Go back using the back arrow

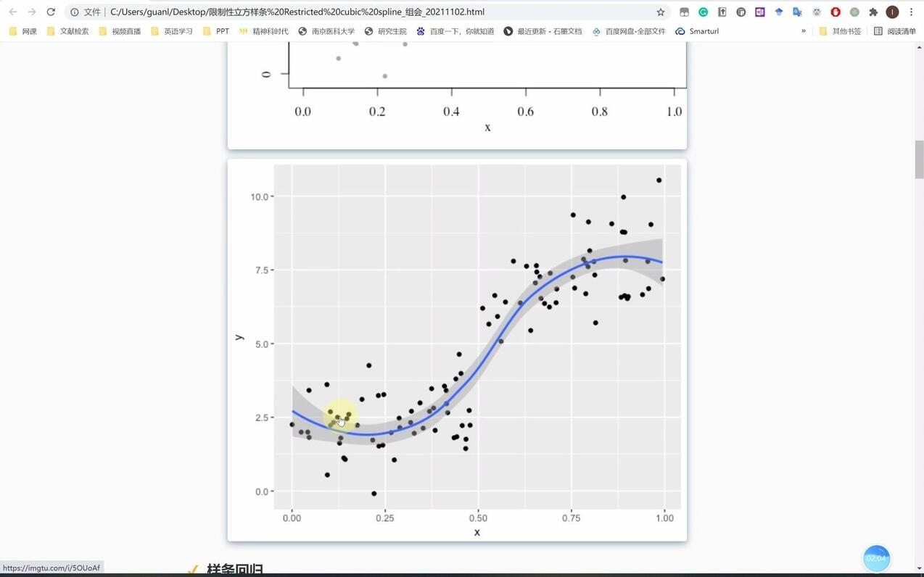(x=12, y=12)
